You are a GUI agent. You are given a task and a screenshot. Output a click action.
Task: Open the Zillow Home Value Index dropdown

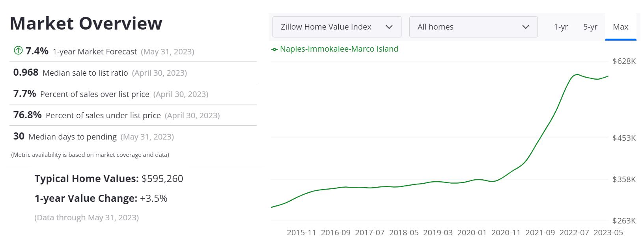[x=336, y=27]
